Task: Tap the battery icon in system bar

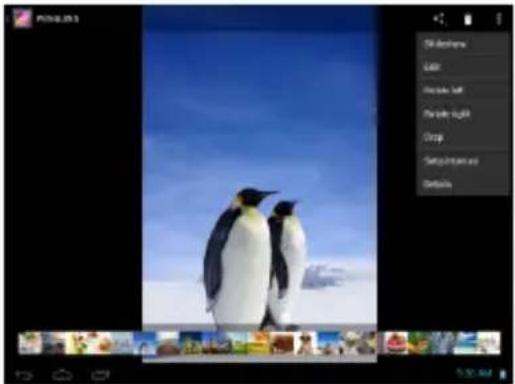Action: pos(503,374)
